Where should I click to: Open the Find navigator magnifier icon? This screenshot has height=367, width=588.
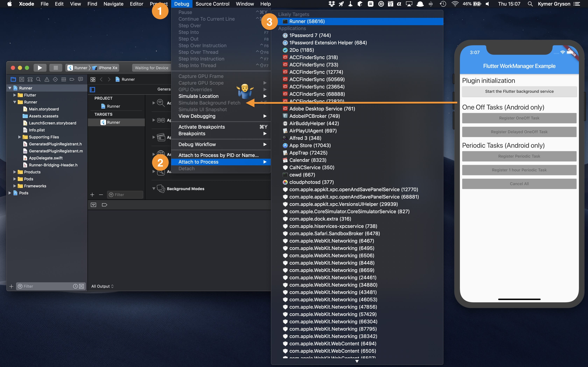click(x=38, y=79)
